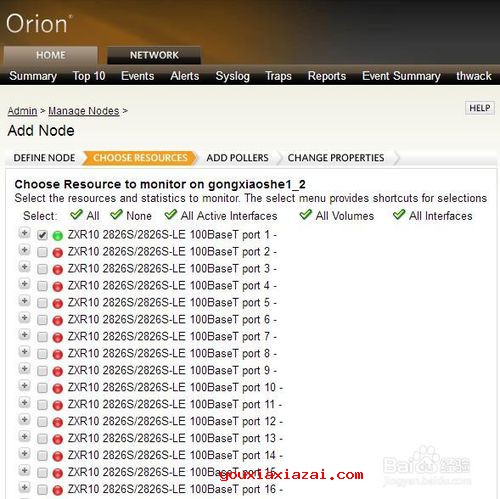Check the port 10 checkbox
The height and width of the screenshot is (499, 500).
click(x=42, y=388)
